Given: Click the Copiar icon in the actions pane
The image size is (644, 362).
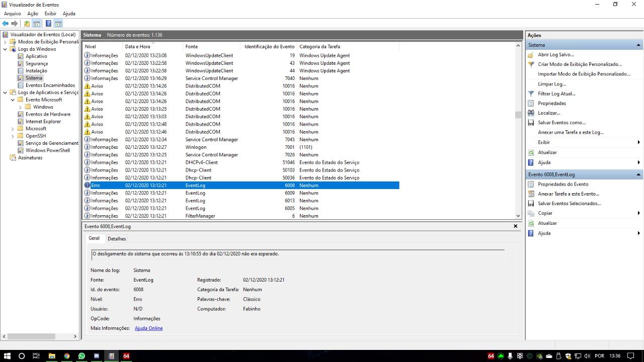Looking at the screenshot, I should (x=531, y=213).
